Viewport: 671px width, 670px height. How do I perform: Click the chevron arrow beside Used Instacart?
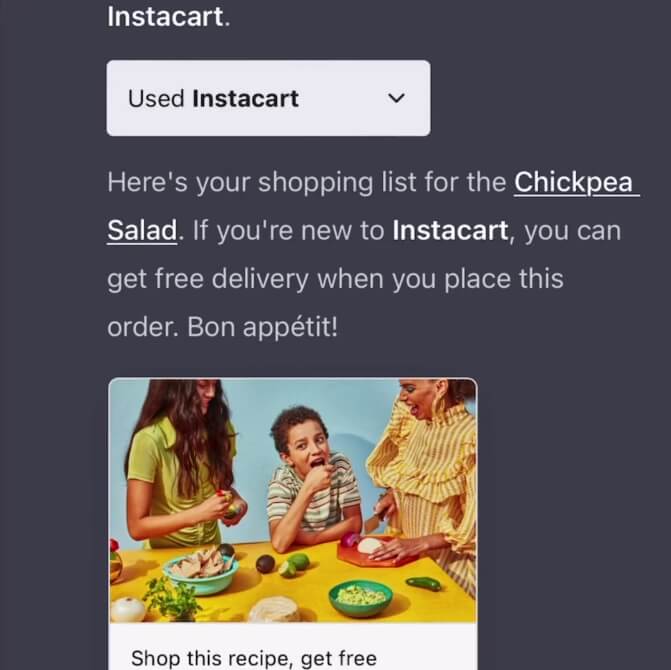click(x=396, y=98)
